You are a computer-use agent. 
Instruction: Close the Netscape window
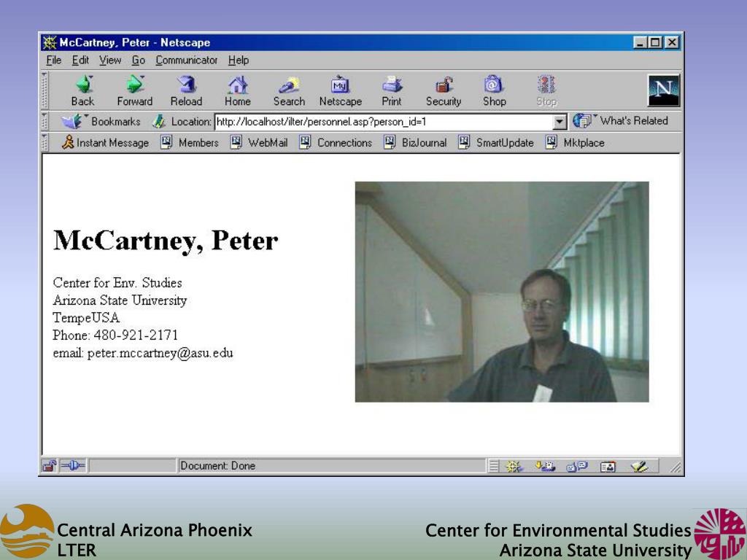coord(672,42)
